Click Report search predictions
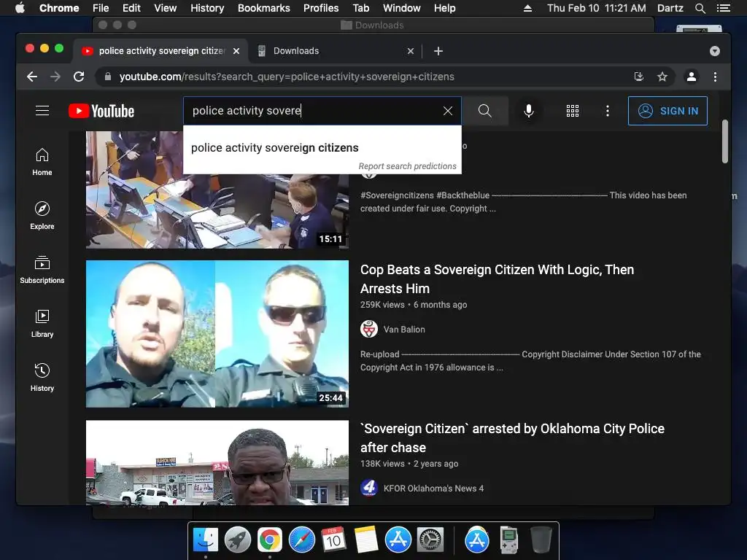747x560 pixels. pyautogui.click(x=407, y=166)
